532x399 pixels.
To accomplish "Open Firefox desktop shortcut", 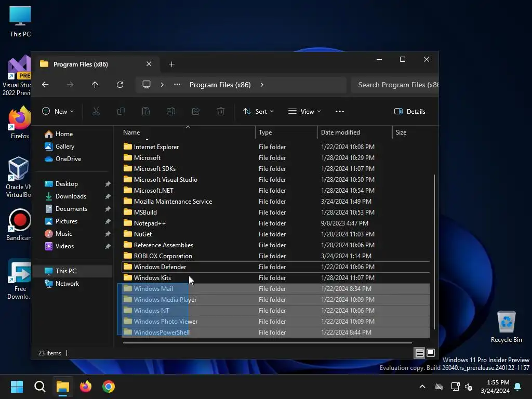I will pos(20,122).
